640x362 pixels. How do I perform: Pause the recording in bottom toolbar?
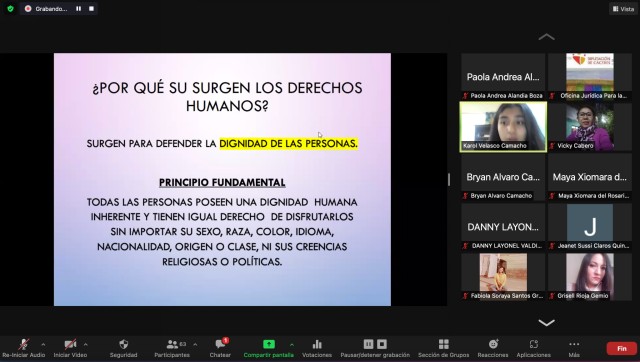click(x=368, y=344)
